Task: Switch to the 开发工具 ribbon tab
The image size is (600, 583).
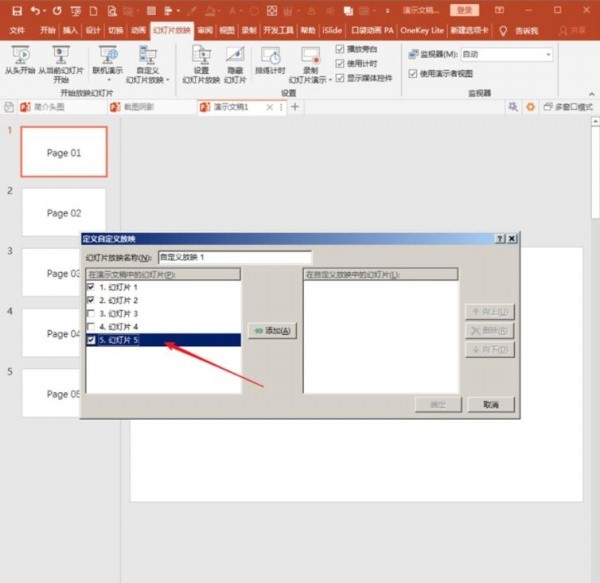Action: pyautogui.click(x=278, y=31)
